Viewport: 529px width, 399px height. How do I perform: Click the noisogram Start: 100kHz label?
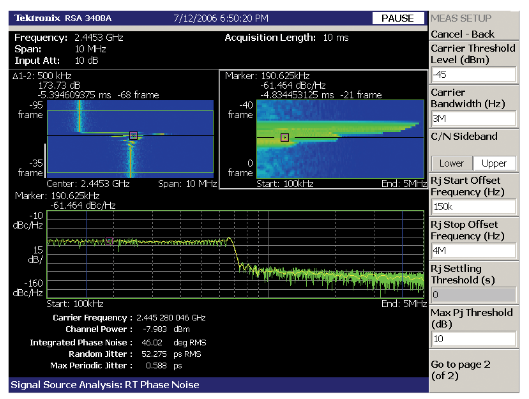point(285,184)
